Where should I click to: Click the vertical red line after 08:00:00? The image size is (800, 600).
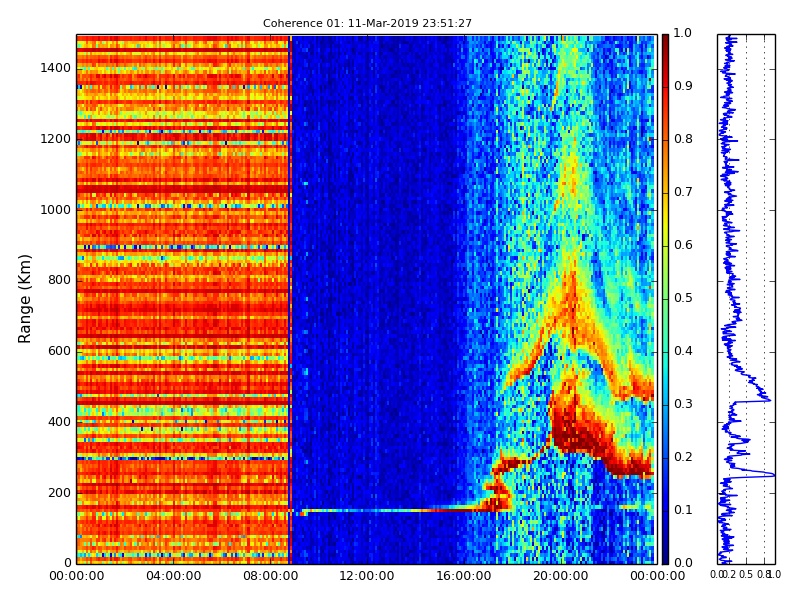tap(290, 299)
